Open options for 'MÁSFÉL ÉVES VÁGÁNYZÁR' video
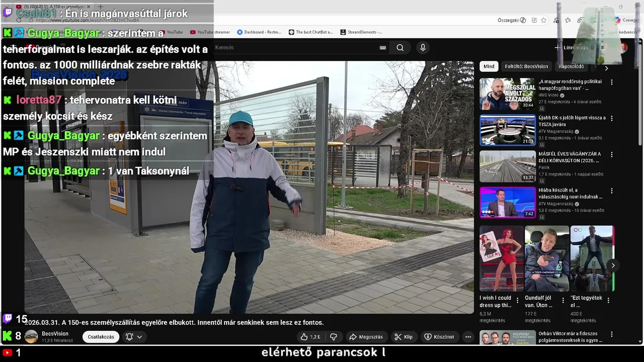Viewport: 644px width, 362px height. tap(612, 154)
